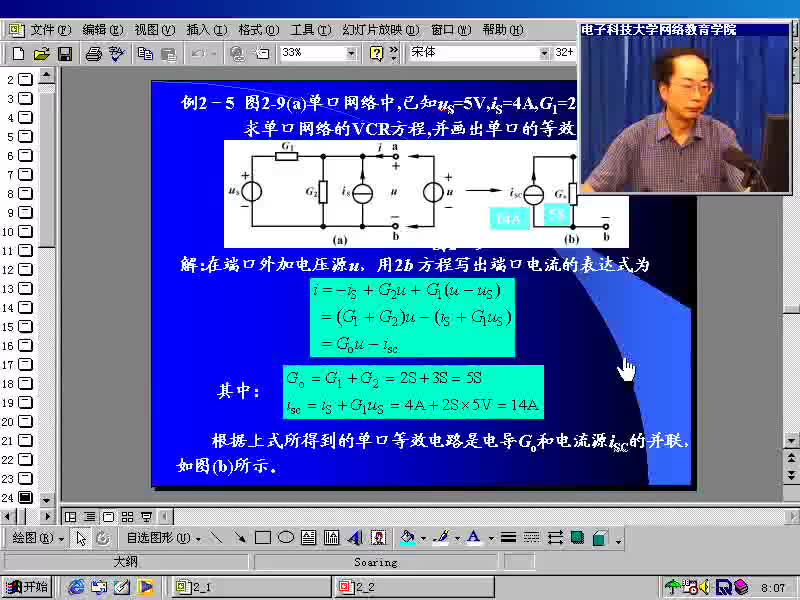Select the Arrow drawing tool
The height and width of the screenshot is (600, 800).
(239, 537)
